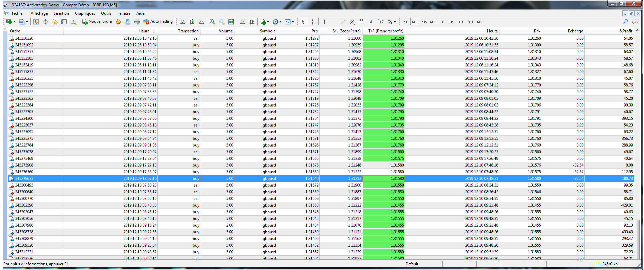The height and width of the screenshot is (270, 644).
Task: Open the Outils menu
Action: tap(106, 13)
